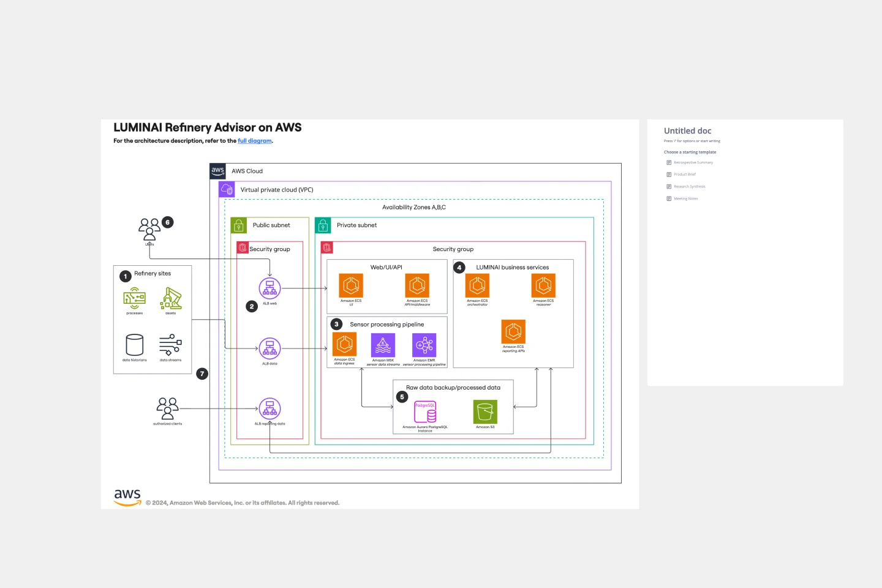The image size is (882, 588).
Task: Choose the Retrospective Summary template
Action: 690,162
